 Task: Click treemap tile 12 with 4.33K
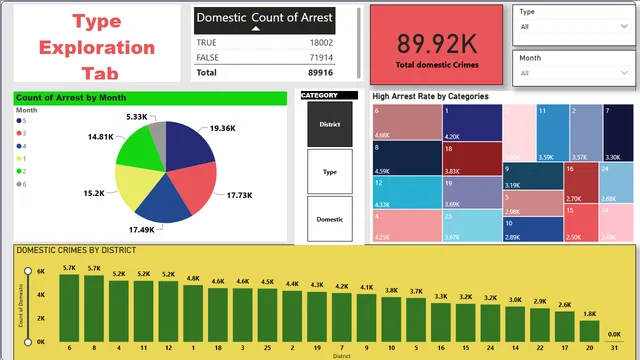407,192
